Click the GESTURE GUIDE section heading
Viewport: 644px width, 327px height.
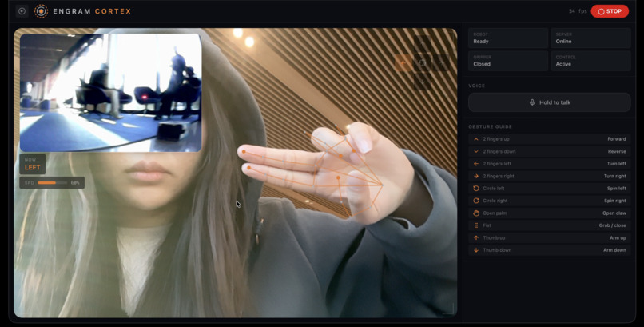pos(489,127)
